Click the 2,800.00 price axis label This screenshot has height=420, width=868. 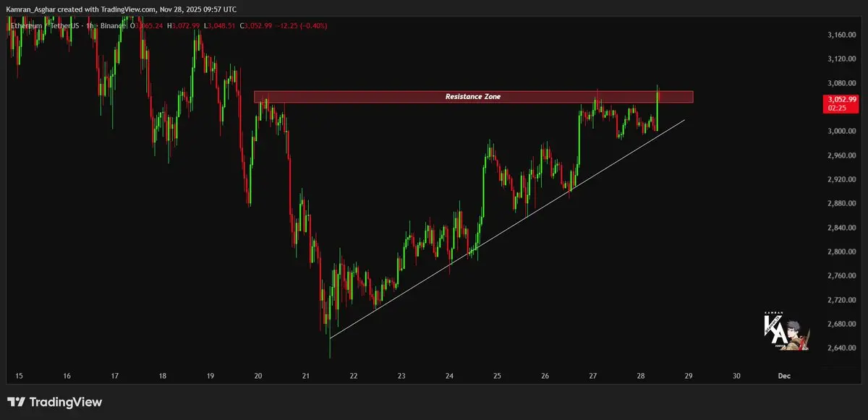(841, 252)
